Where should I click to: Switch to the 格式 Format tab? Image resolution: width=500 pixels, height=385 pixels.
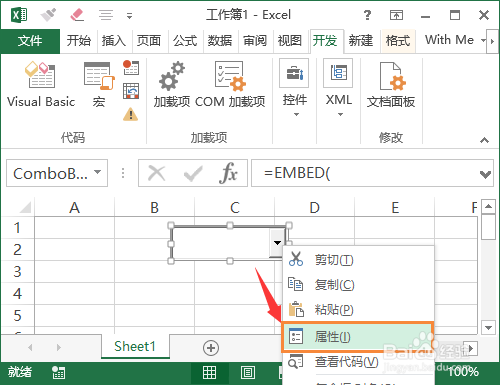click(x=398, y=41)
